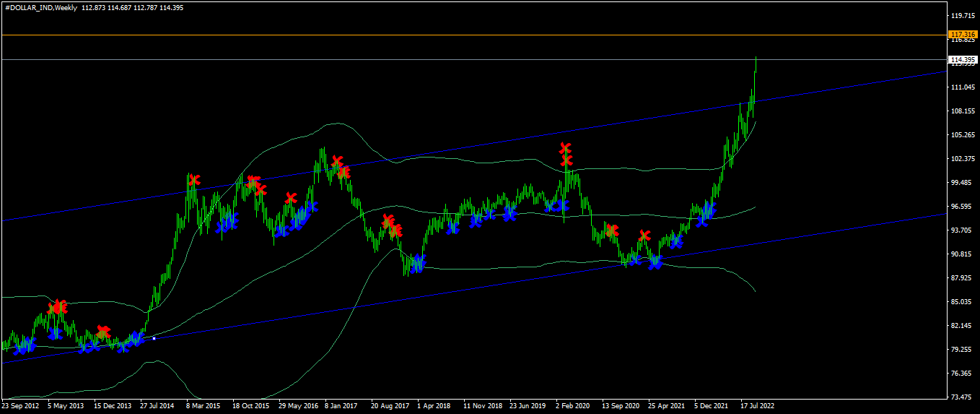980x414 pixels.
Task: Click the 8 Mar 2015 date on the time axis
Action: pos(203,406)
